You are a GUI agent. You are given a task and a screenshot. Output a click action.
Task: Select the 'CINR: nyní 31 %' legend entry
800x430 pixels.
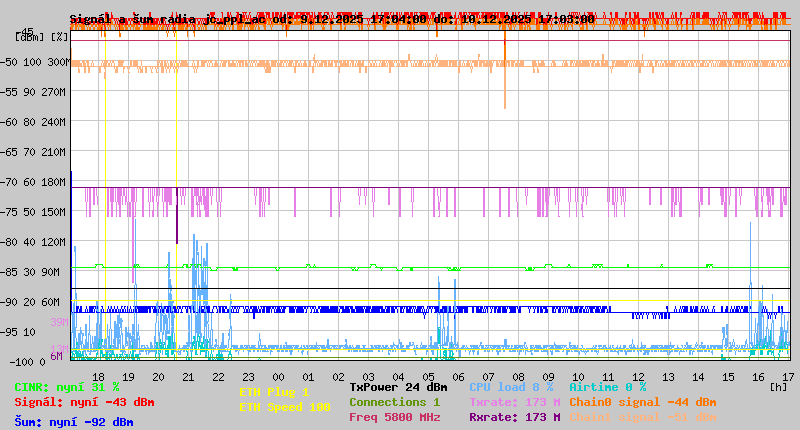[67, 387]
